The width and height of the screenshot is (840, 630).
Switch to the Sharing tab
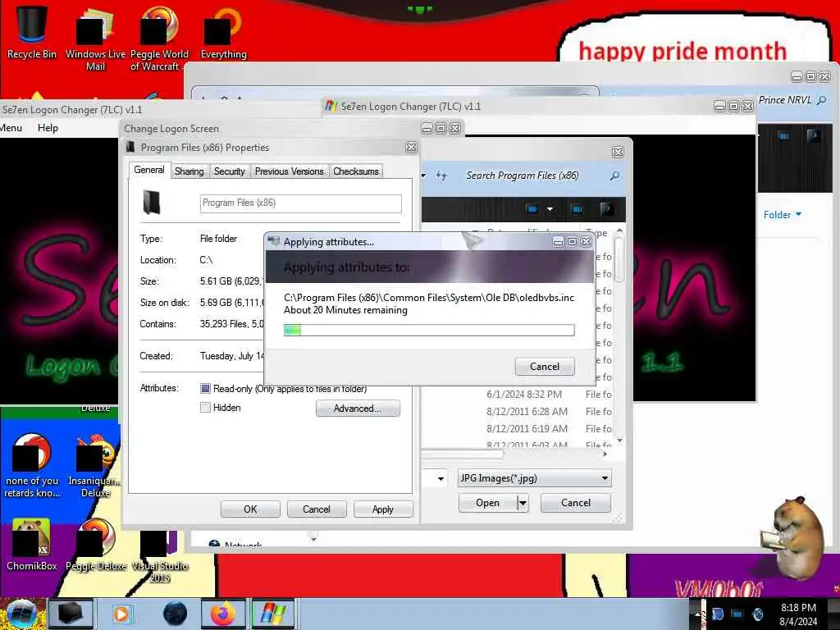[189, 171]
